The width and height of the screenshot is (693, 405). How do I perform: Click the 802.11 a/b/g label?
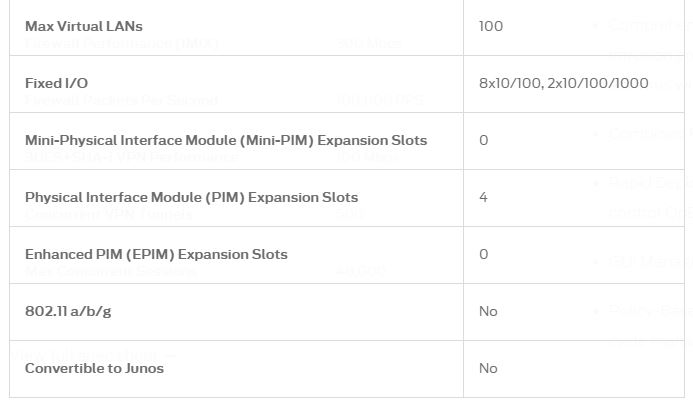tap(68, 311)
